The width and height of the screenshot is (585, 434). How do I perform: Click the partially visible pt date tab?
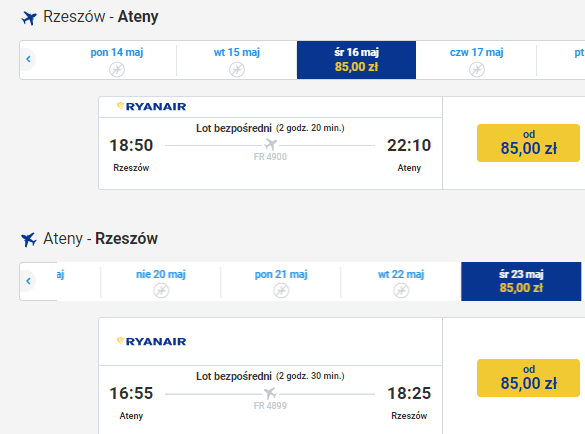tap(579, 60)
